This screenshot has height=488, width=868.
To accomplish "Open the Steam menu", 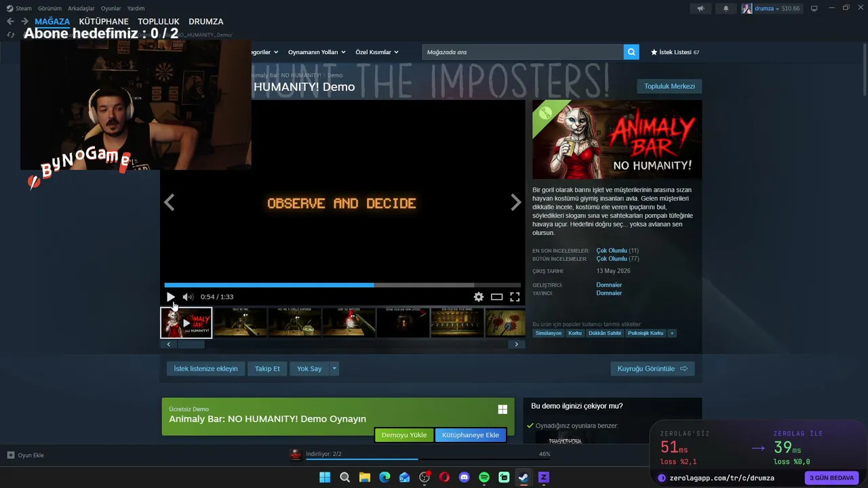I will click(19, 8).
